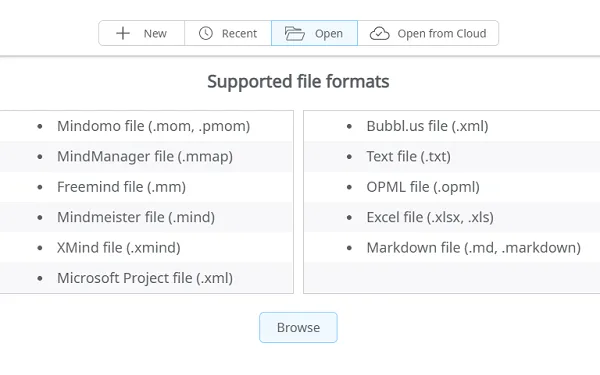Select the Open tab label

[329, 34]
